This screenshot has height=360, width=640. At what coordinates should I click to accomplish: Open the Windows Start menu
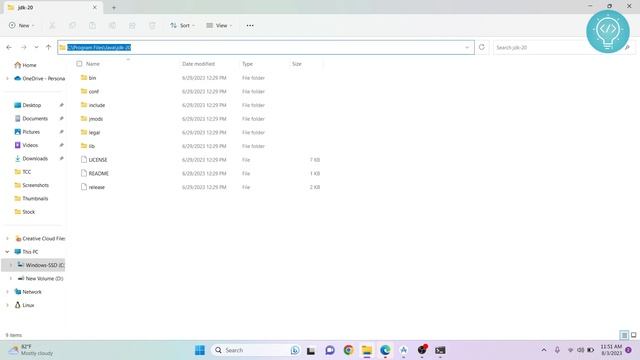point(200,350)
